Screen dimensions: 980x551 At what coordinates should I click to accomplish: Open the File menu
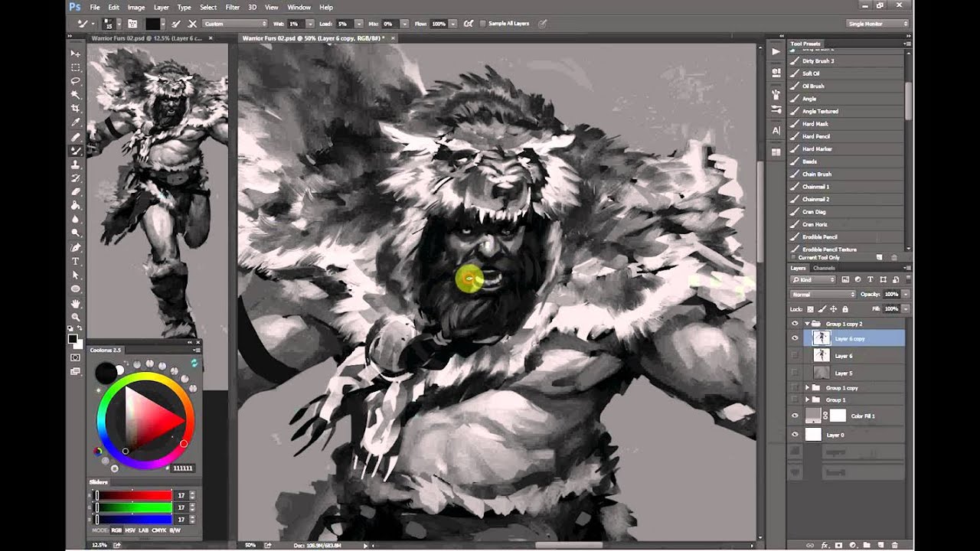pos(94,7)
